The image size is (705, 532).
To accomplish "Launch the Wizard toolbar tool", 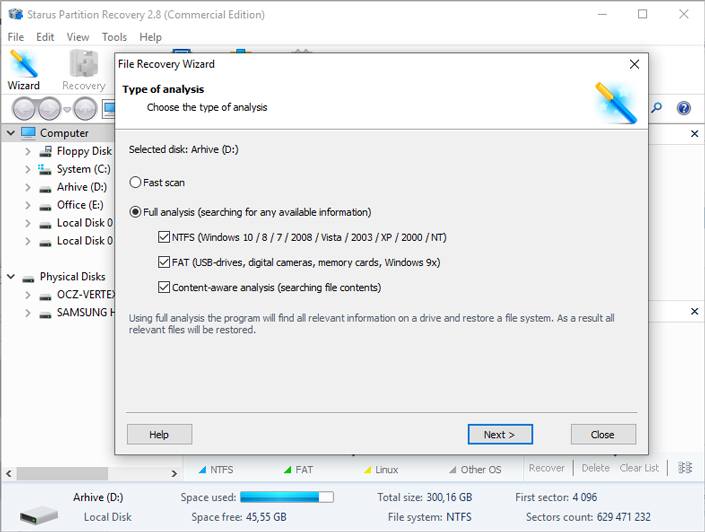I will 23,70.
